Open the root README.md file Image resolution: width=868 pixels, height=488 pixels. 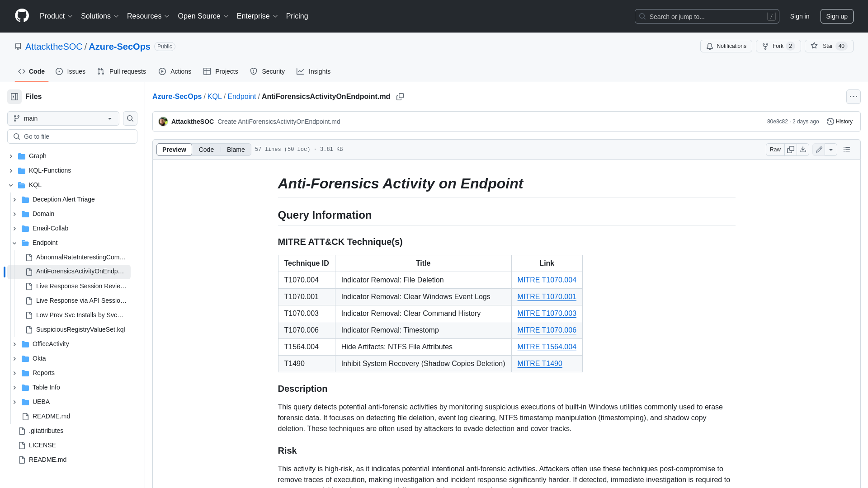(x=47, y=460)
